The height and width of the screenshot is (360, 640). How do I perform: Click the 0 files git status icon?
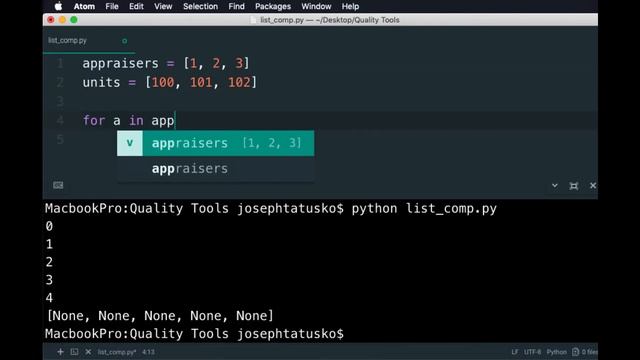584,352
